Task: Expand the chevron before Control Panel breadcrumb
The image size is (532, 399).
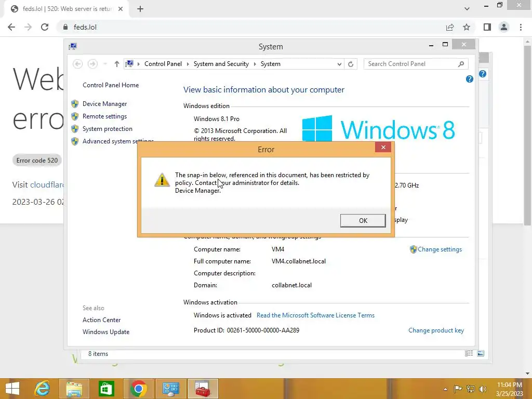Action: [x=138, y=64]
